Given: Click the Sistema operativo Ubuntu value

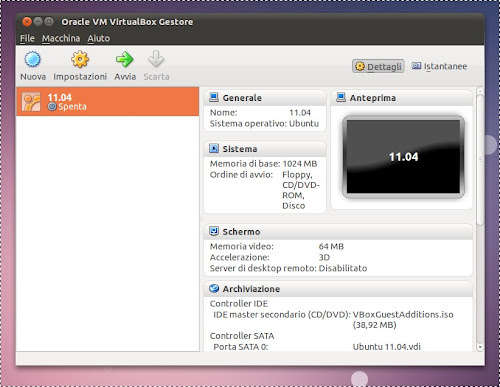Looking at the screenshot, I should [x=304, y=123].
